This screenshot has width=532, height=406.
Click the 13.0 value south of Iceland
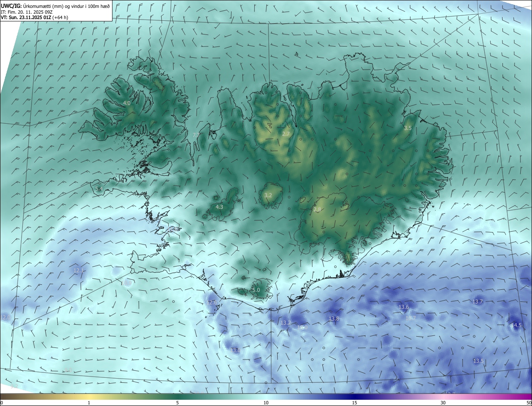coord(236,350)
